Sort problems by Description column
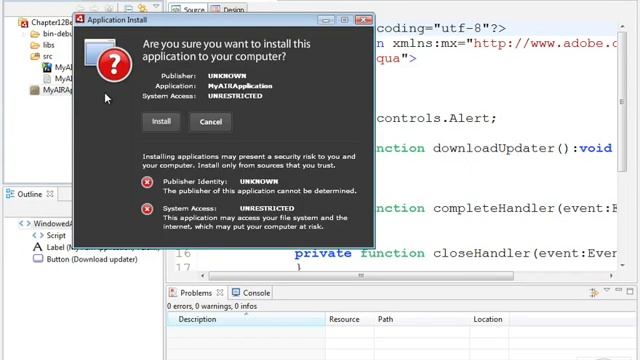Viewport: 640px width, 360px height. [x=246, y=319]
